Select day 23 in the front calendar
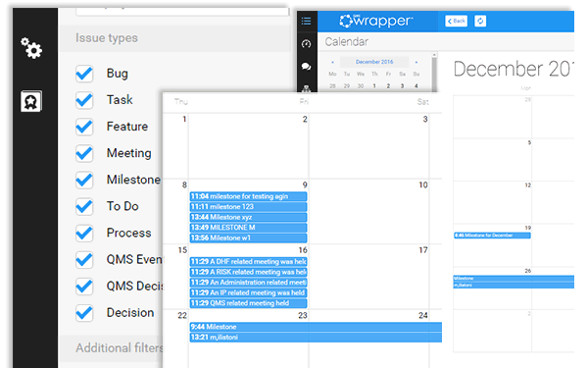This screenshot has width=588, height=368. [x=302, y=315]
